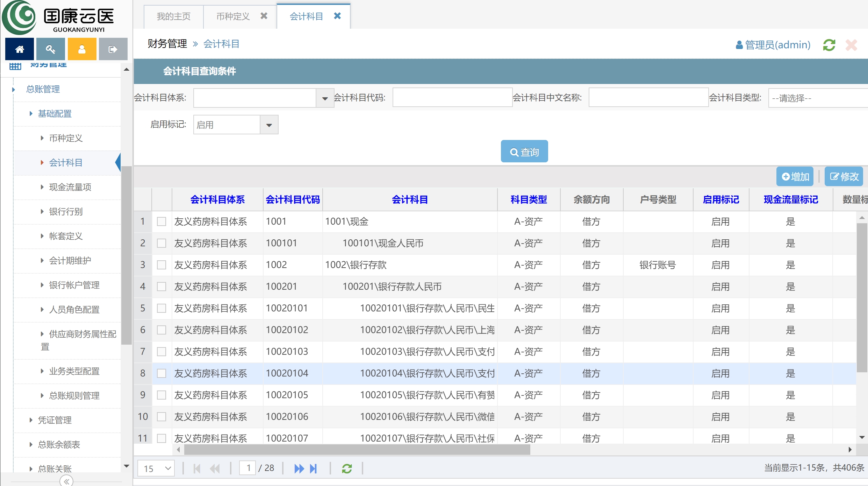Click the 查询 search button
Image resolution: width=868 pixels, height=486 pixels.
click(x=524, y=152)
